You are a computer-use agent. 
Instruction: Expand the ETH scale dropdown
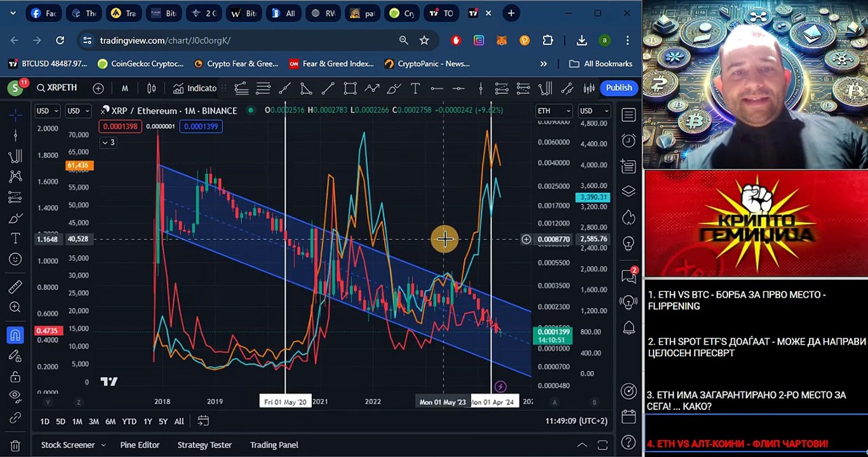click(x=554, y=110)
